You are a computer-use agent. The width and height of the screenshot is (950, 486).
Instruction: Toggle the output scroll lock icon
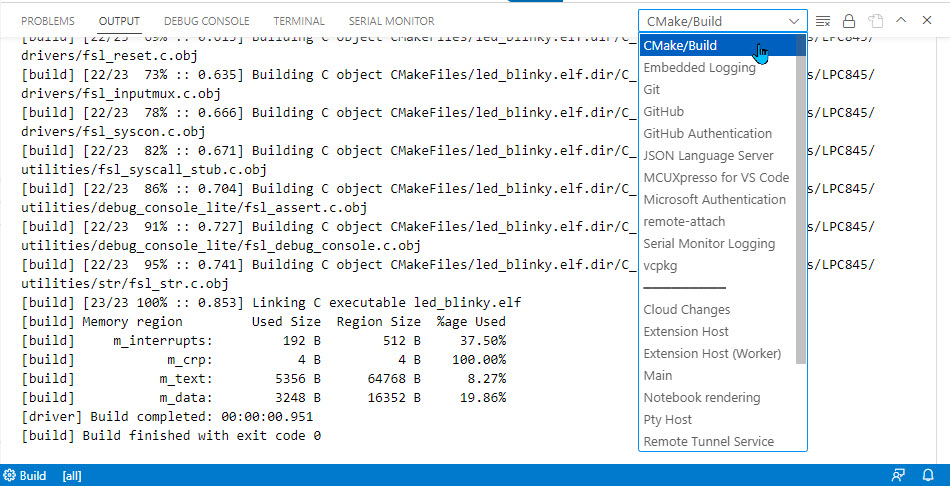(x=849, y=21)
